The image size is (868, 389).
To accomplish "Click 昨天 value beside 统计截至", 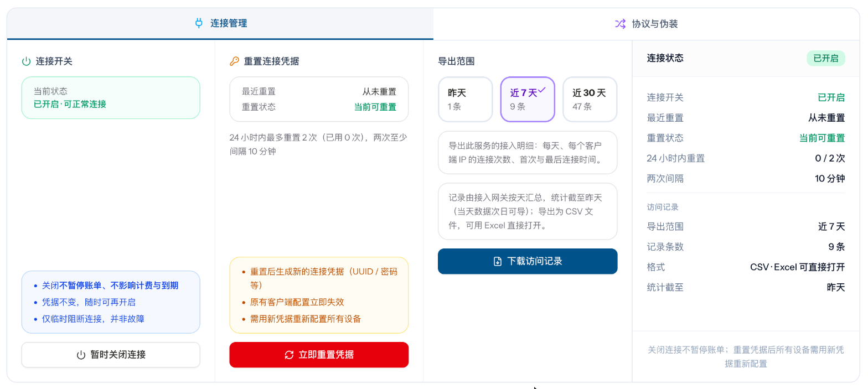I will [836, 288].
